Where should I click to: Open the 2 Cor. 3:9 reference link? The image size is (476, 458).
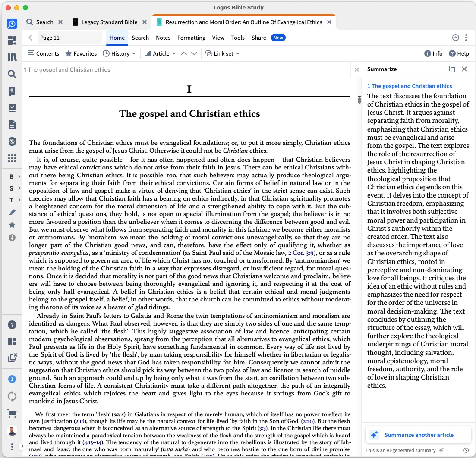tap(300, 253)
